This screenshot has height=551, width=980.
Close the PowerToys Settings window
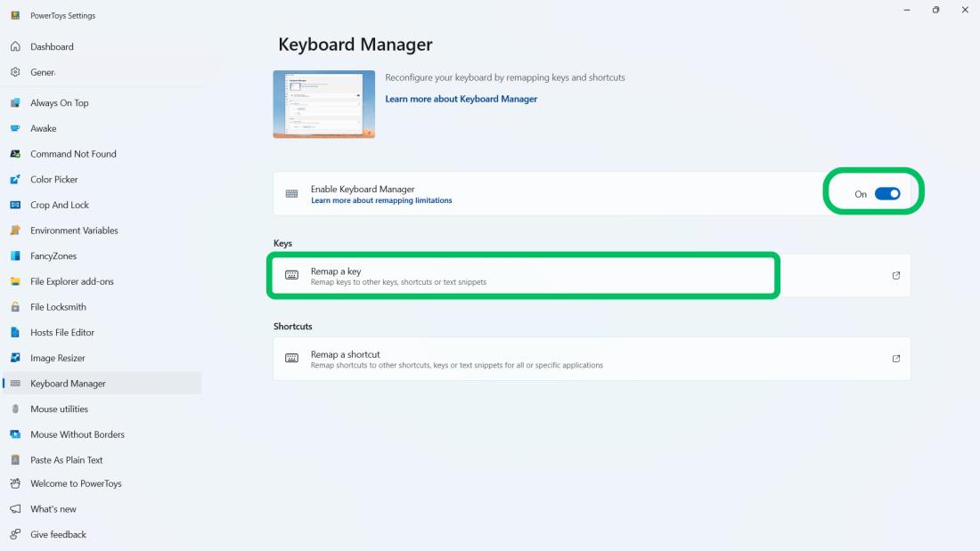(965, 10)
